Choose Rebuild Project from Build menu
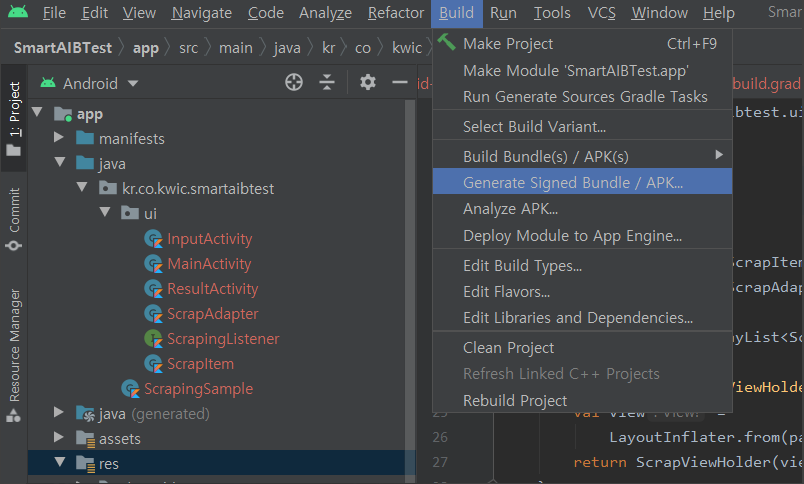 pyautogui.click(x=582, y=400)
